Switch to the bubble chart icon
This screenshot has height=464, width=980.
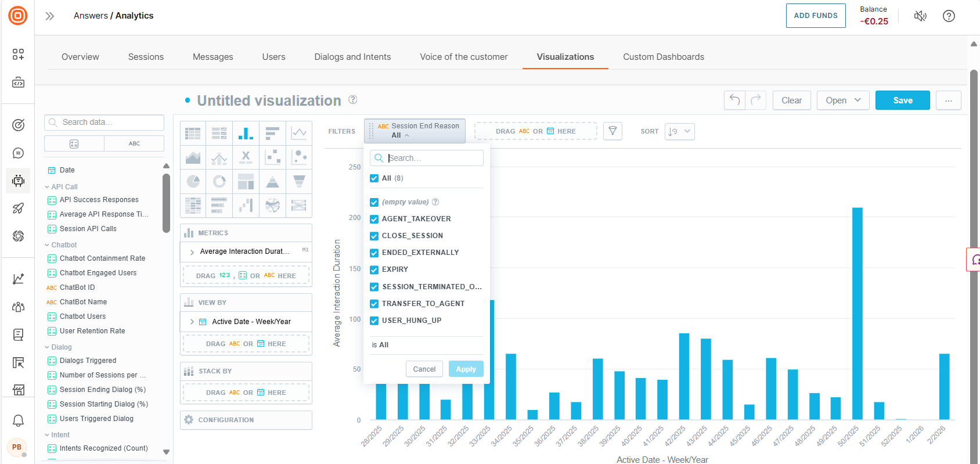click(x=299, y=157)
